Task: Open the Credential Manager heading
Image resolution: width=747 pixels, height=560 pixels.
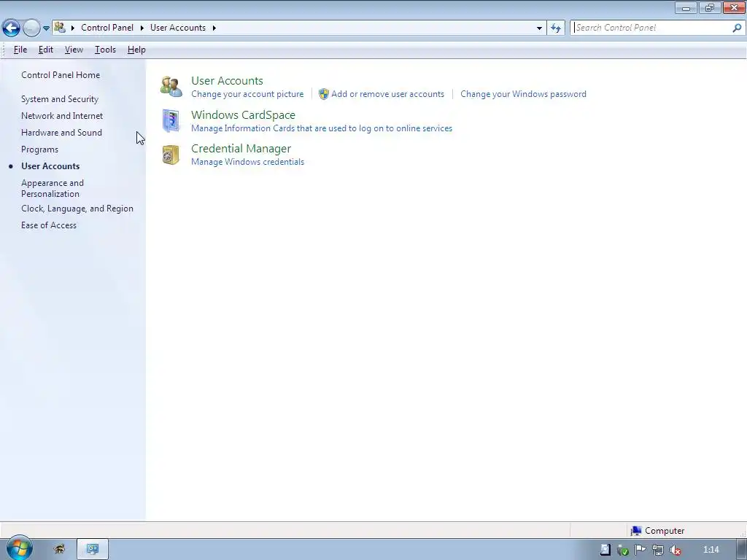Action: tap(241, 149)
